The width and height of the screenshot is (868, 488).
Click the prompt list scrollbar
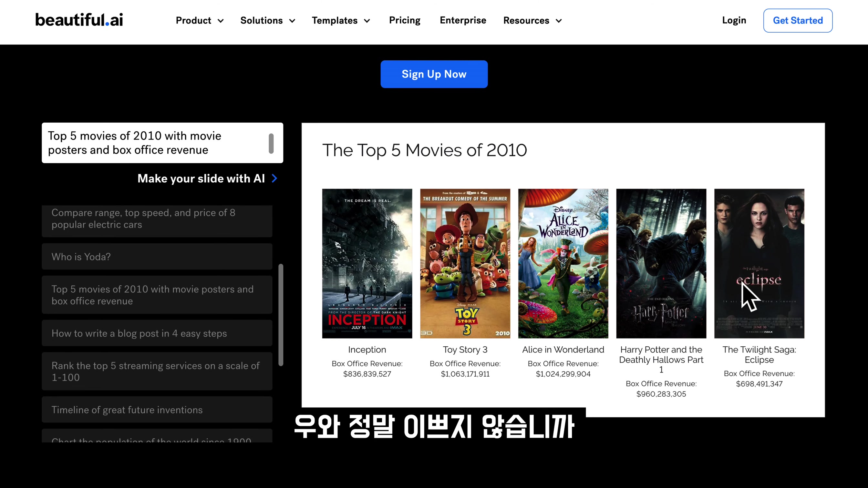pyautogui.click(x=281, y=315)
